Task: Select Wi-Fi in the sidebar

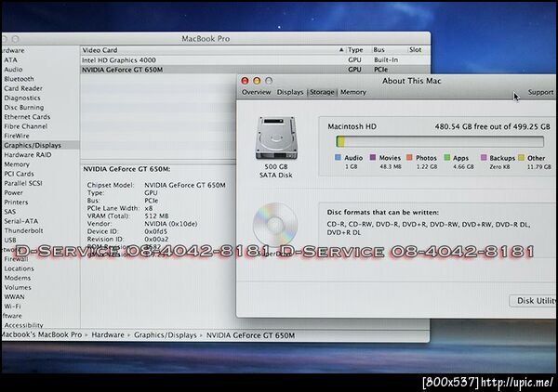Action: click(12, 306)
